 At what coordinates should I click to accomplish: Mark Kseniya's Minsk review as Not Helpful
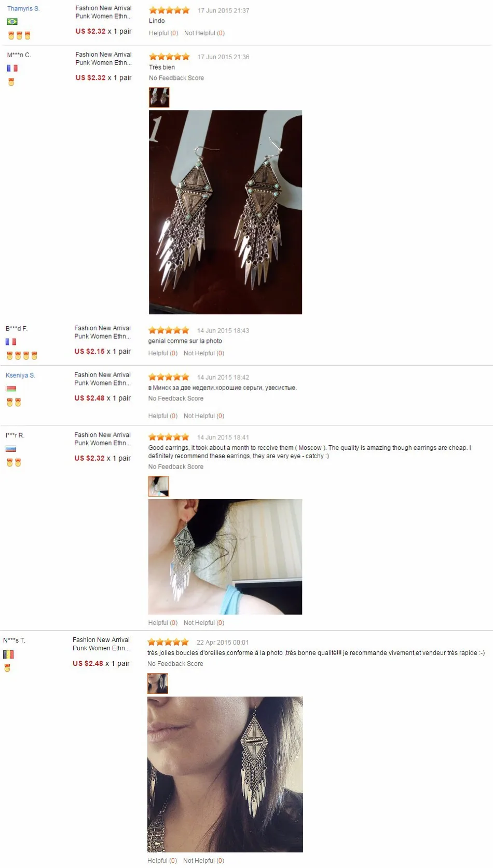point(204,416)
